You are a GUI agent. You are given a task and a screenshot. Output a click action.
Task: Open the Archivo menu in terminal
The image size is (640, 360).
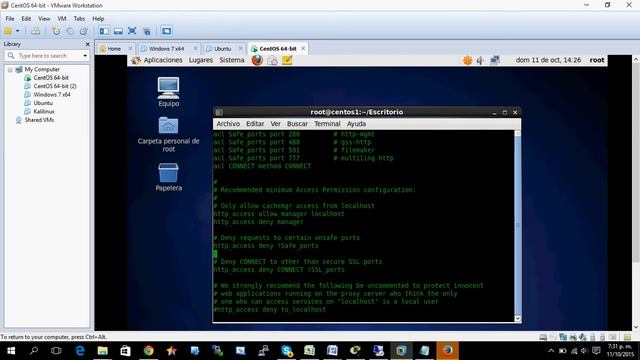click(x=228, y=124)
